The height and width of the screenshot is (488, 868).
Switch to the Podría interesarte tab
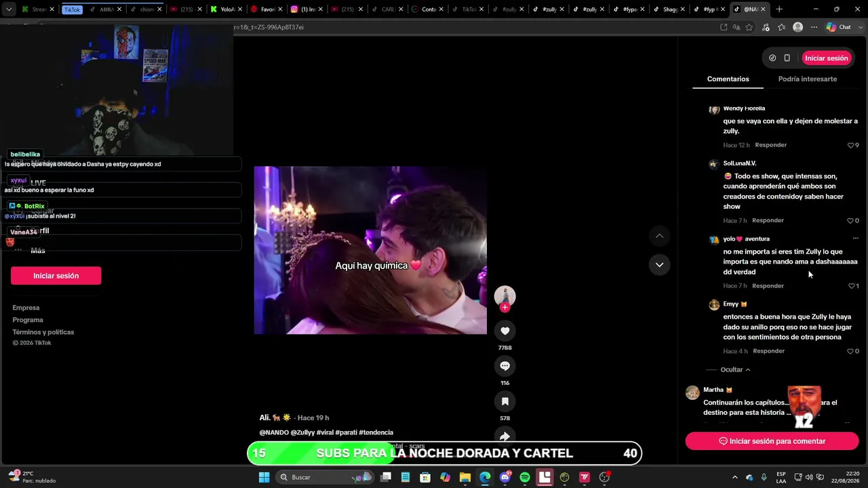[x=807, y=79]
